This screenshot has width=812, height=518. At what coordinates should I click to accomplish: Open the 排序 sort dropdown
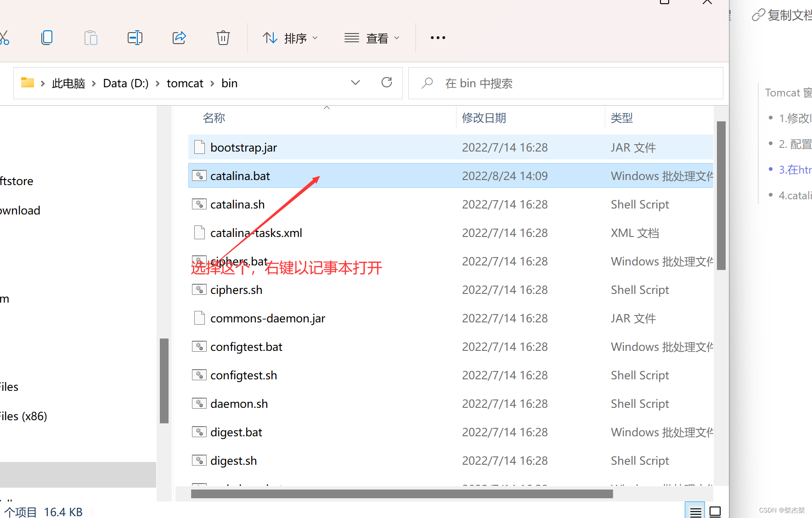click(290, 38)
